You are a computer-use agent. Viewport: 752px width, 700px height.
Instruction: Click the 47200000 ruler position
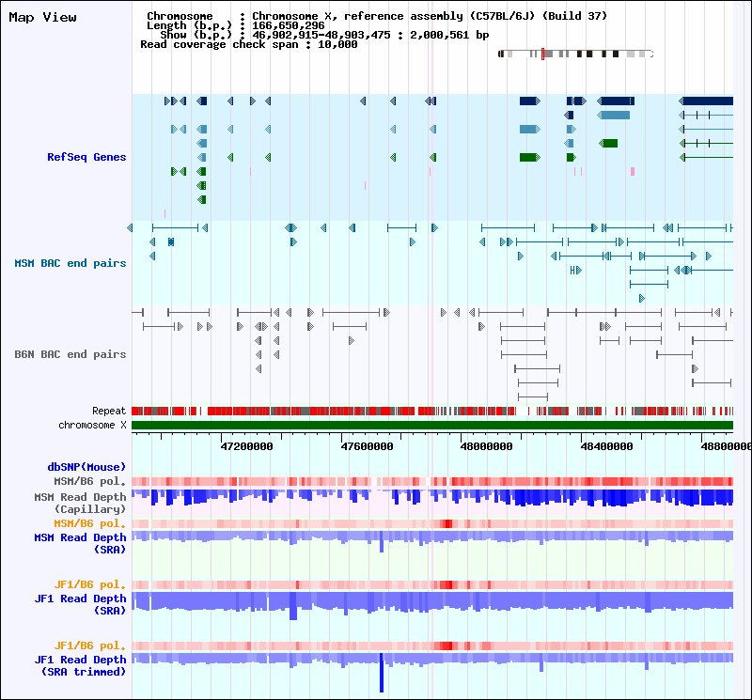click(x=246, y=446)
